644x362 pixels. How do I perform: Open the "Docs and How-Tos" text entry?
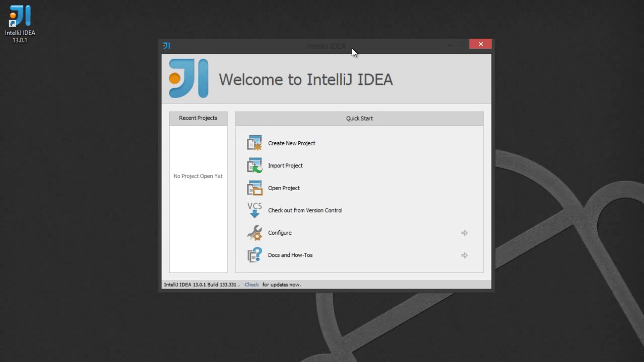(290, 255)
